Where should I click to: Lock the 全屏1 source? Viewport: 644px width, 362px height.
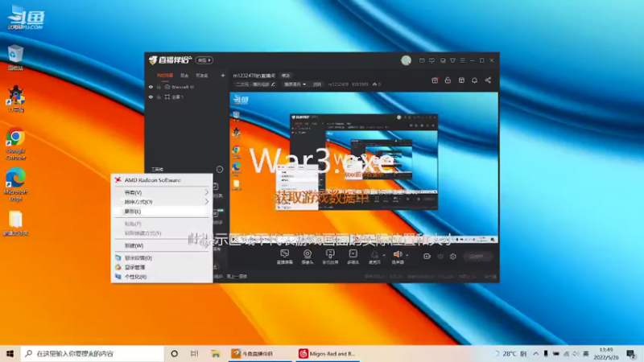point(159,97)
